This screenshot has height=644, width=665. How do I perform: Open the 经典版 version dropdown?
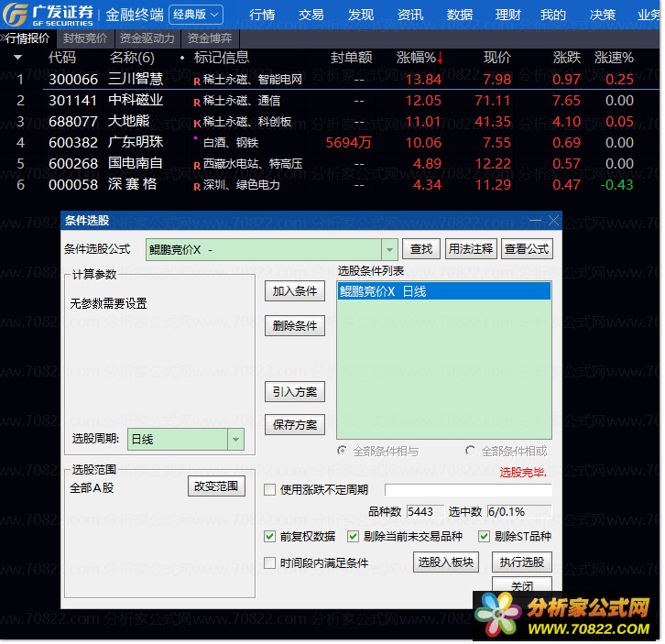click(196, 15)
